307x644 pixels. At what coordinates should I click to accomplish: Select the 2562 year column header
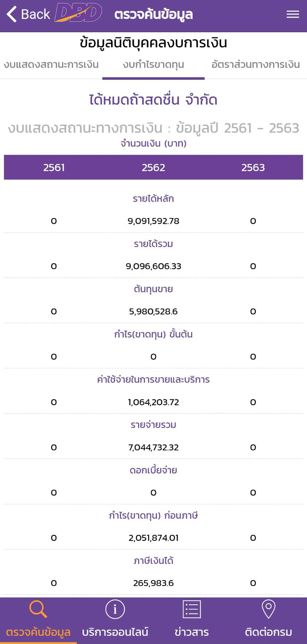click(153, 167)
